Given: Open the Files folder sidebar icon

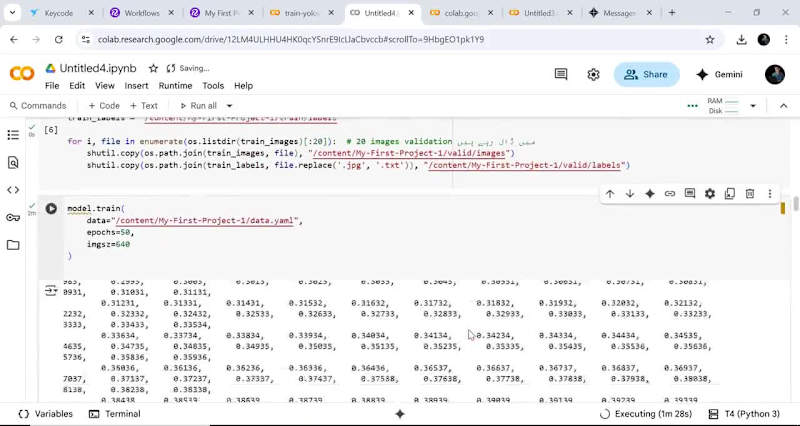Looking at the screenshot, I should point(13,245).
